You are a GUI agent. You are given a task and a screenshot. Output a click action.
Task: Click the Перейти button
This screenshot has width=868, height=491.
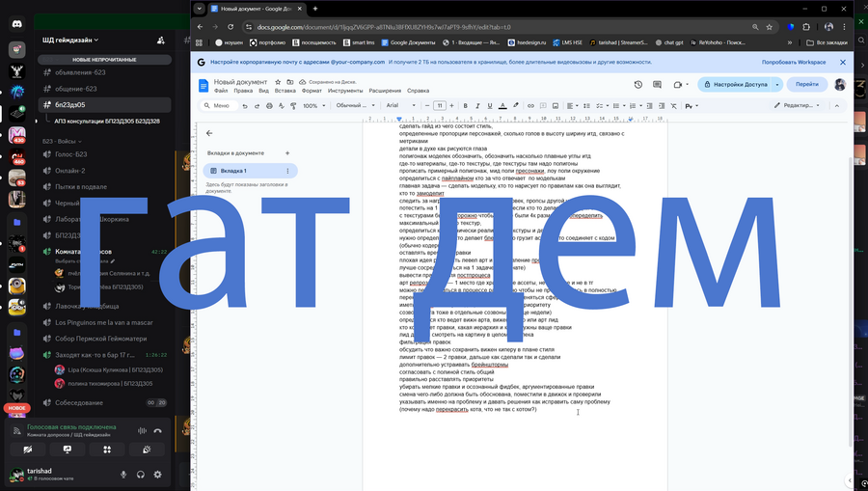tap(807, 84)
